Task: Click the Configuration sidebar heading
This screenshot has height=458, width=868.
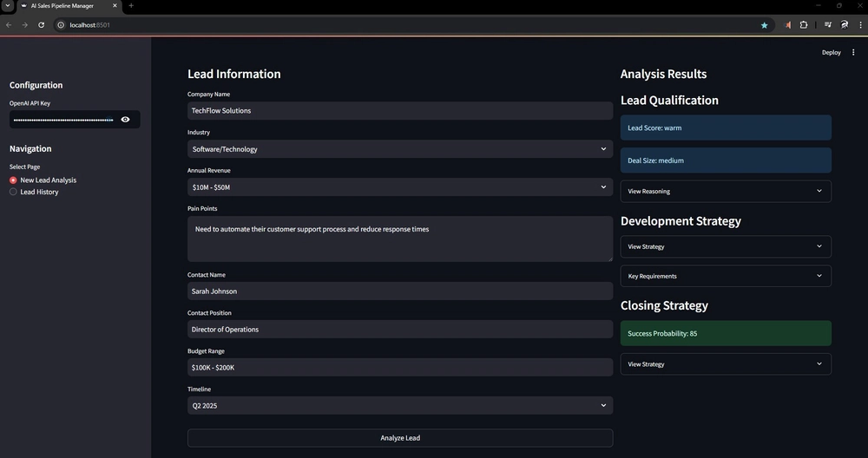Action: click(36, 85)
